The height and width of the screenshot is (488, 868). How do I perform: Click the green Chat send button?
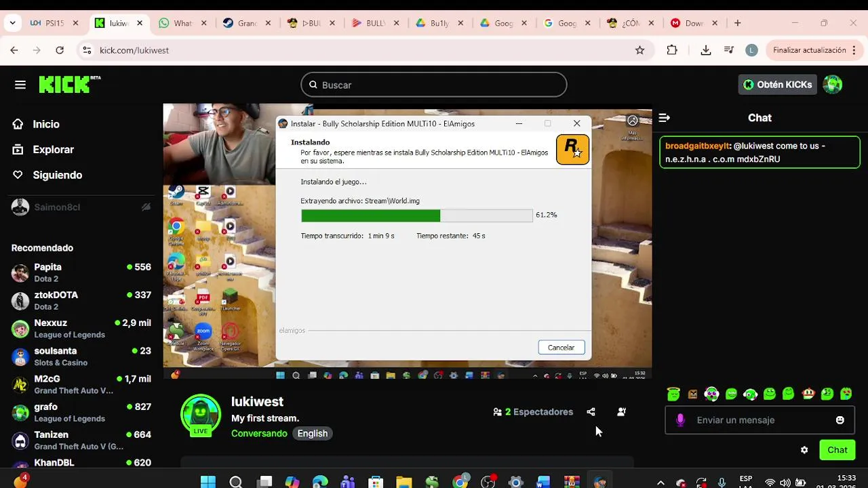837,450
